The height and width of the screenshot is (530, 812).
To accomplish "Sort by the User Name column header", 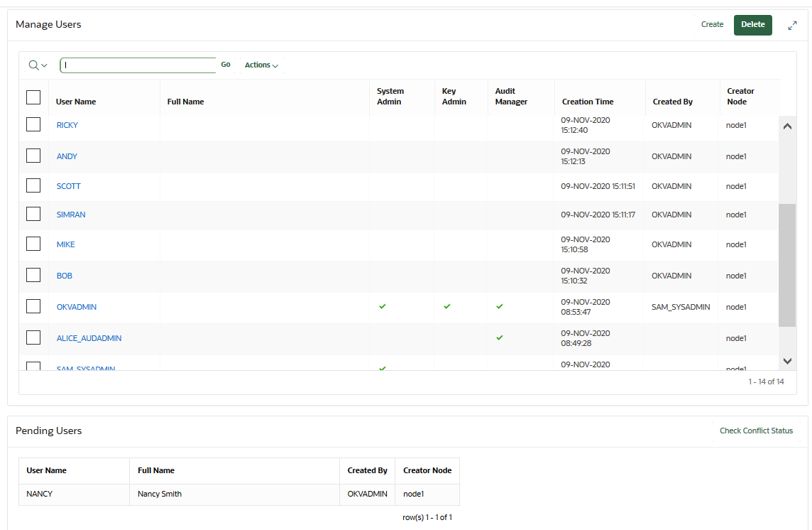I will point(75,102).
